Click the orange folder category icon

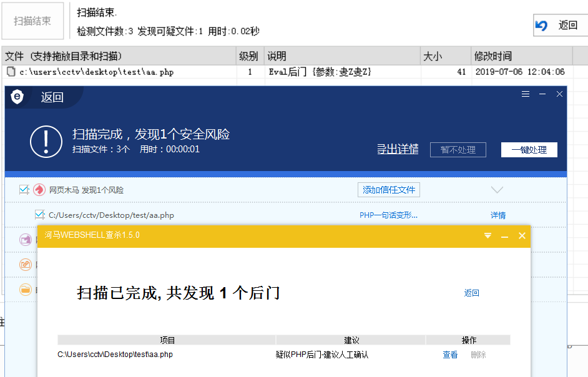[26, 290]
